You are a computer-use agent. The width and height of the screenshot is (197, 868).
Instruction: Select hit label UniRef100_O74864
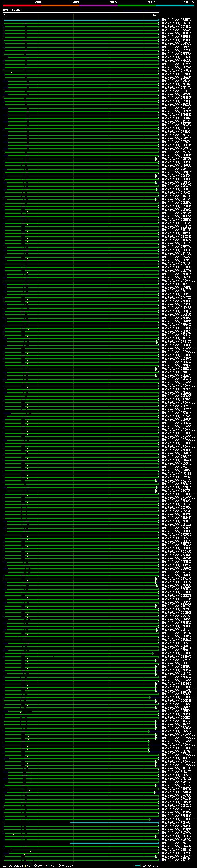coord(177,792)
